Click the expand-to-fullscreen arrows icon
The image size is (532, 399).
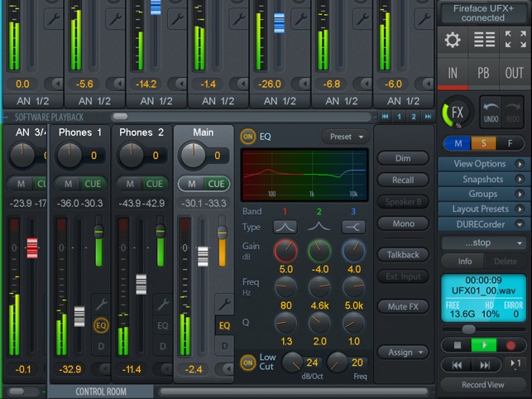pos(515,40)
